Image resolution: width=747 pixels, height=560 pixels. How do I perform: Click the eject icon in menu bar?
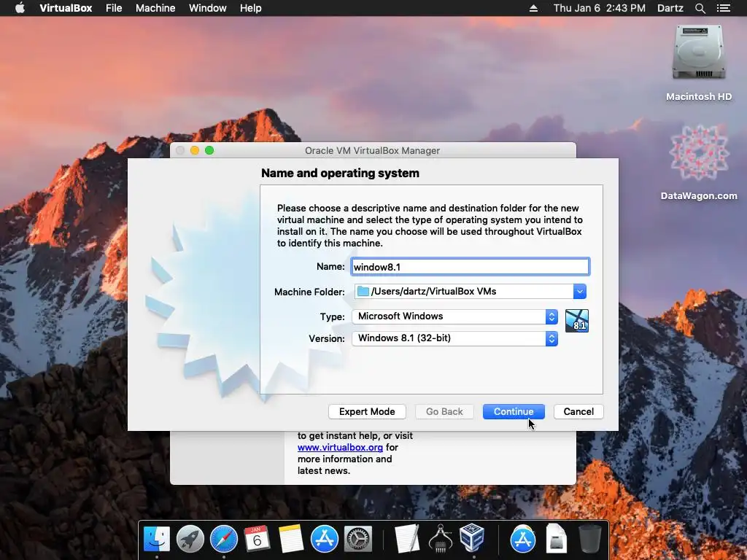533,8
